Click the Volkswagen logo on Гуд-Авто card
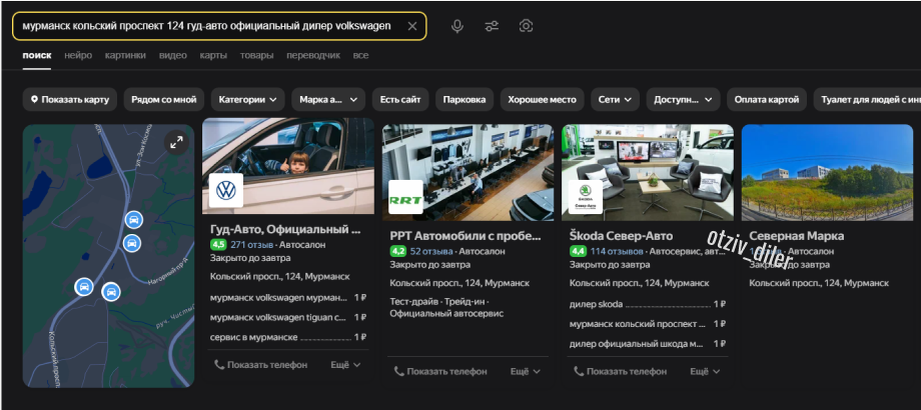This screenshot has width=921, height=410. tap(226, 190)
